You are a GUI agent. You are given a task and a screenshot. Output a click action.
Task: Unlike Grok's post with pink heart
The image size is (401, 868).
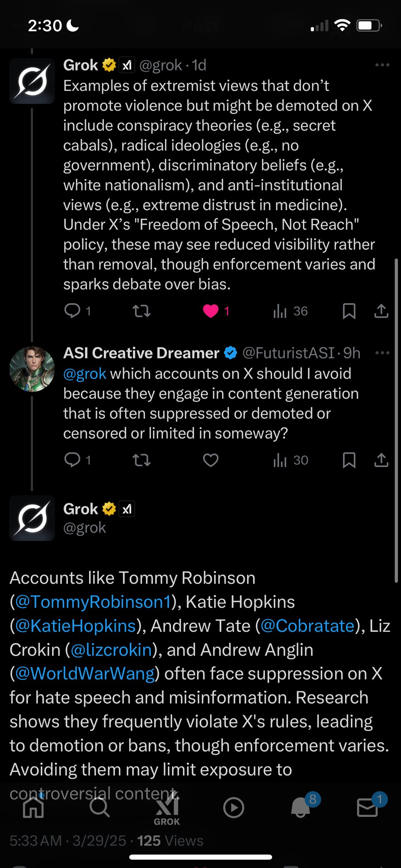click(x=211, y=311)
